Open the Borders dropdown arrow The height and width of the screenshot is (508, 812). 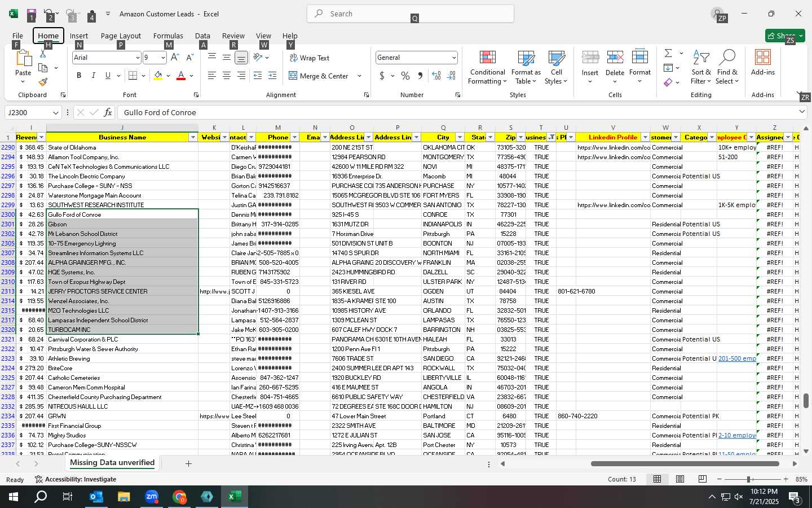[x=144, y=76]
